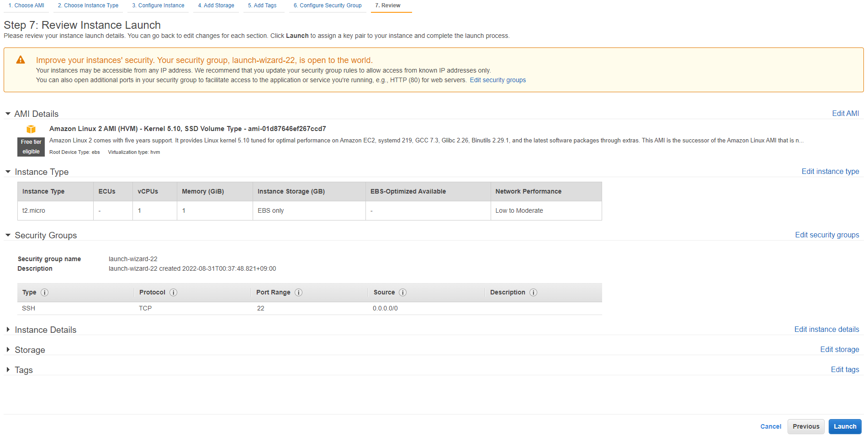Click the info icon next to Source column
Viewport: 868px width, 441px height.
tap(403, 293)
